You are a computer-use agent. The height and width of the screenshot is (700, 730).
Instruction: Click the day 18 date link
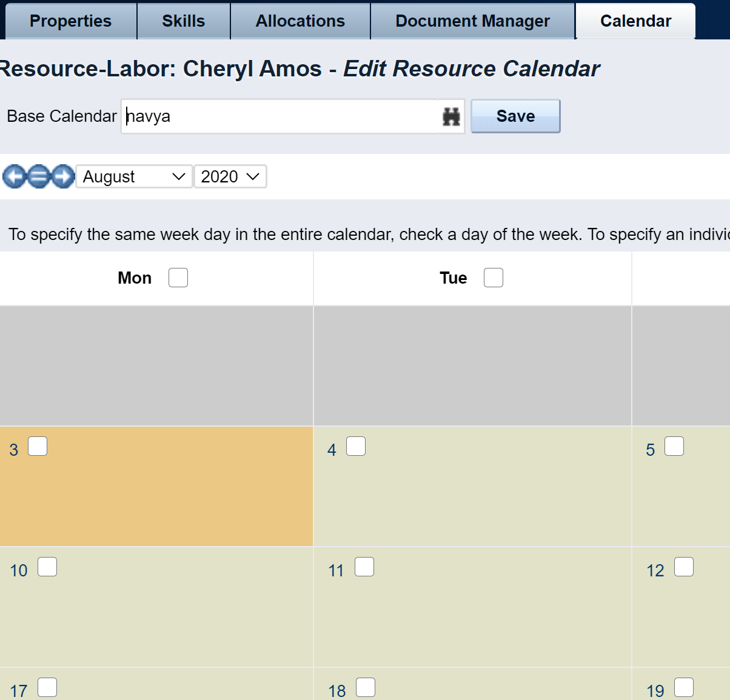coord(337,691)
